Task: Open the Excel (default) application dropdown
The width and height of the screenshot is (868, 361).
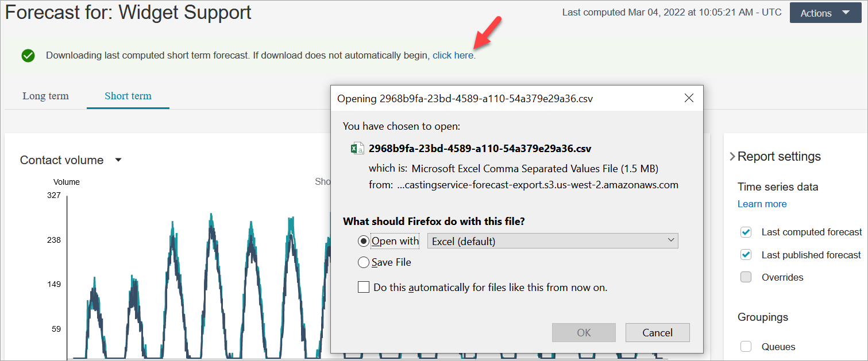Action: point(670,240)
